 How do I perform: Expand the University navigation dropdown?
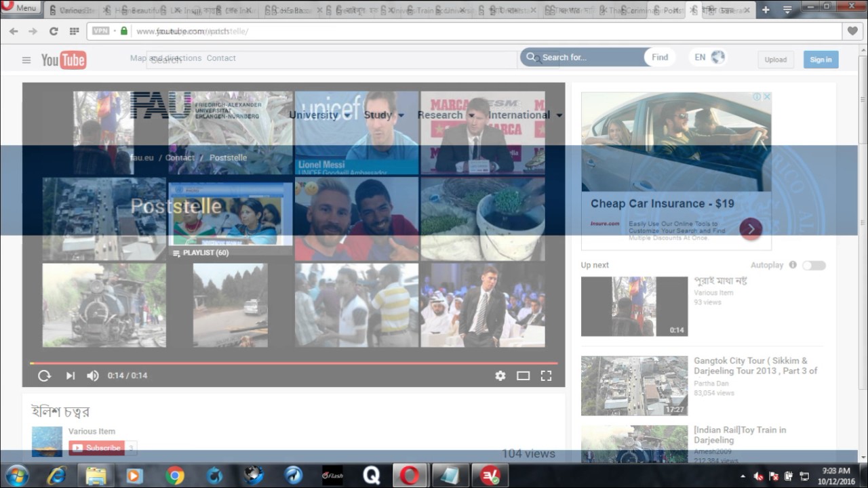(321, 115)
